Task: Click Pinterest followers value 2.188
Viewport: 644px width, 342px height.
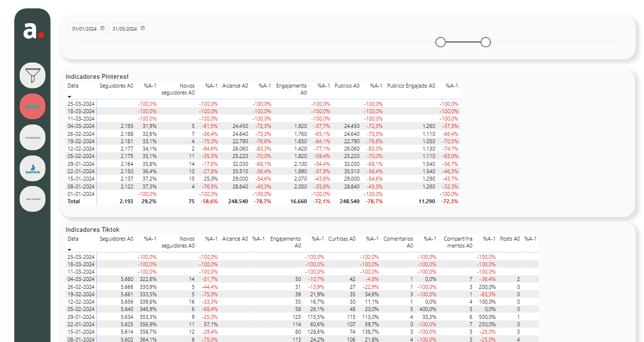Action: [x=127, y=134]
